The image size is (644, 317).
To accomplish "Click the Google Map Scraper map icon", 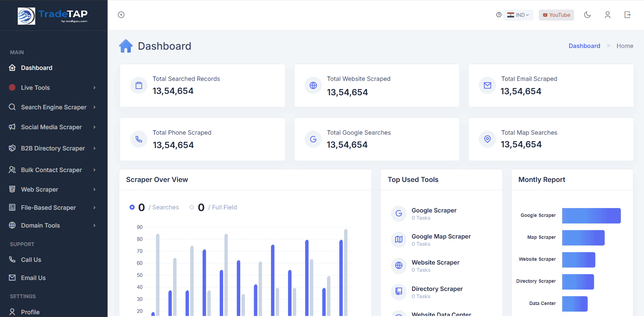I will click(x=399, y=239).
